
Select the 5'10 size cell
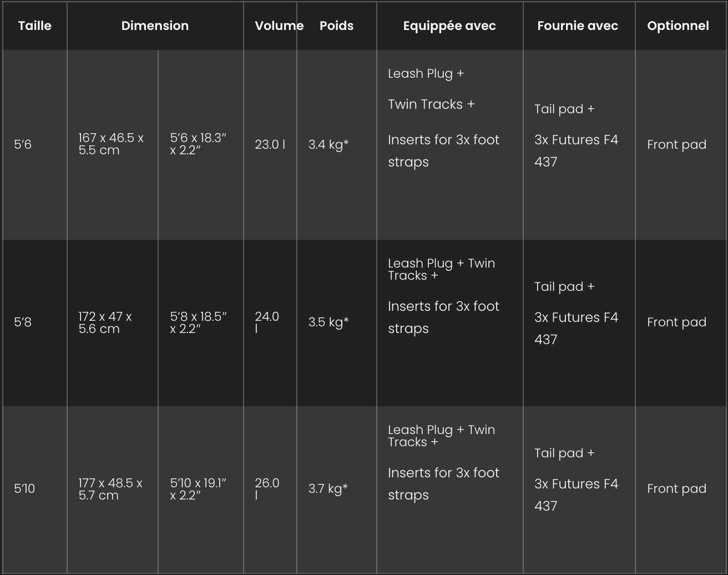(24, 489)
